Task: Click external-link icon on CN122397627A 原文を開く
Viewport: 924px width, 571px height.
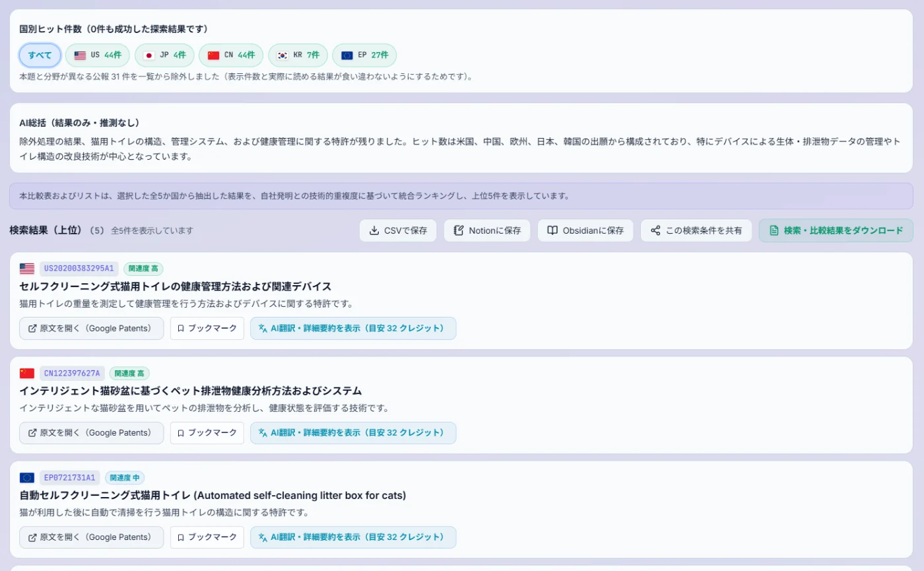Action: (32, 432)
